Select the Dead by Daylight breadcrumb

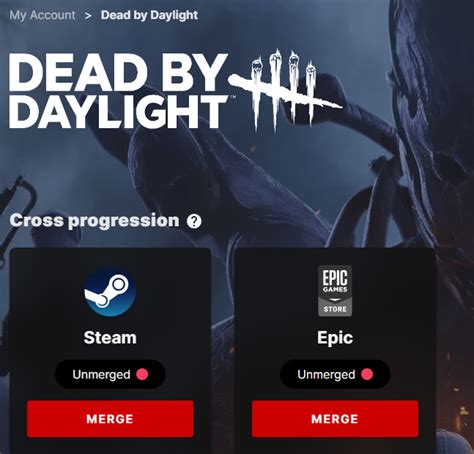(149, 15)
